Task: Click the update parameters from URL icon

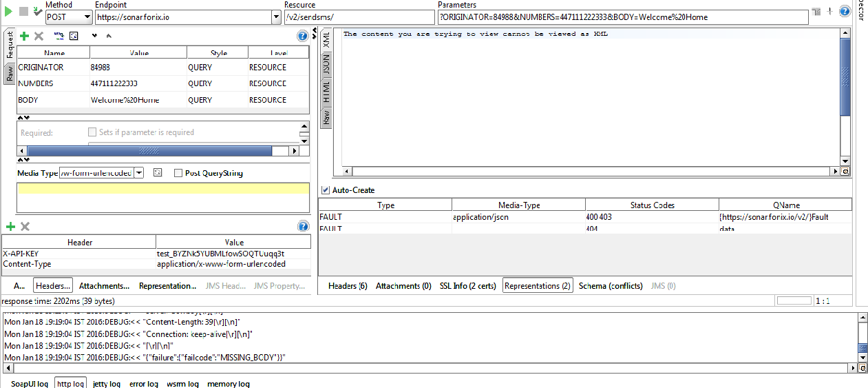Action: (x=59, y=36)
